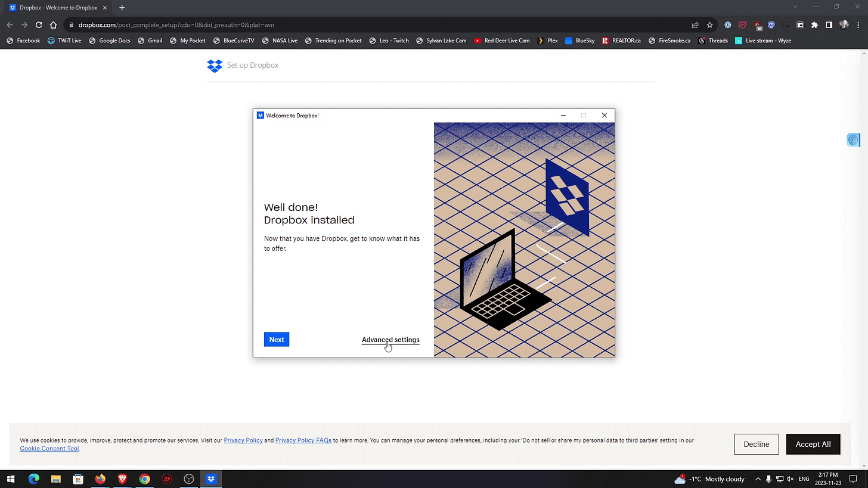
Task: Open the Windows Start menu
Action: (10, 479)
